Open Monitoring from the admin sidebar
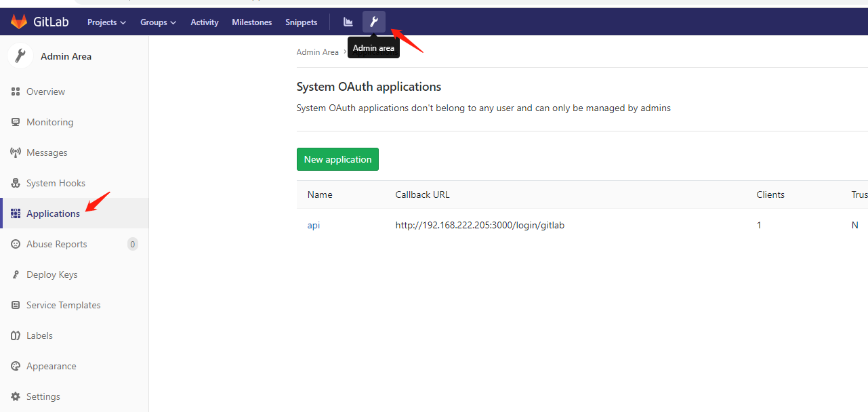Viewport: 868px width, 412px height. [x=49, y=122]
